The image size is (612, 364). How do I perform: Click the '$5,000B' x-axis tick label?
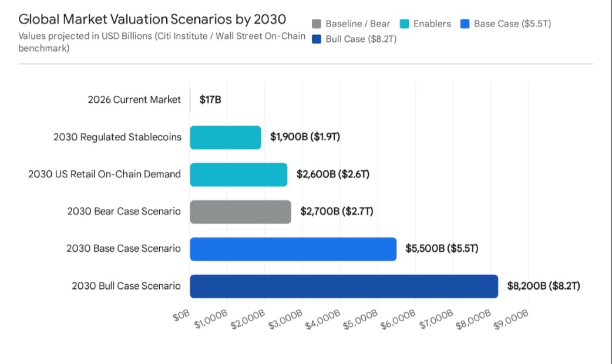361,319
